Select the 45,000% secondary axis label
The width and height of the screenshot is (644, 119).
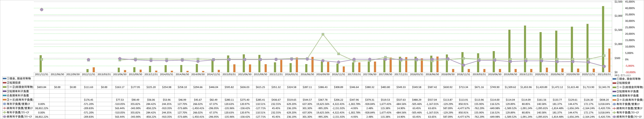click(x=630, y=2)
